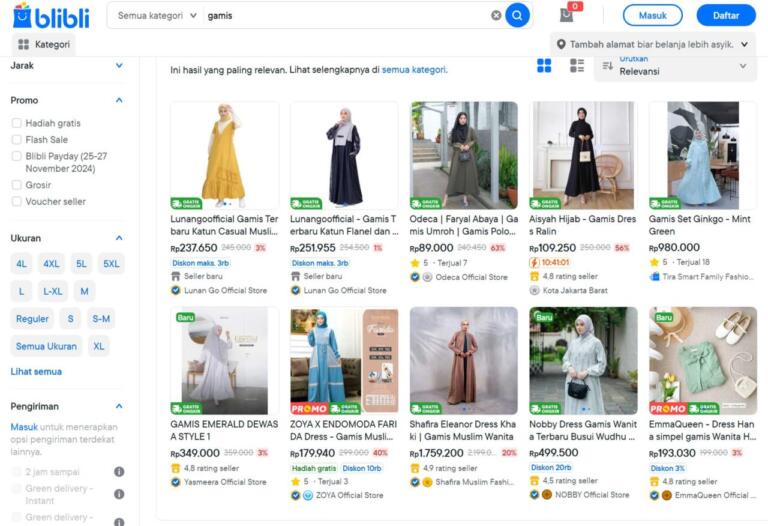Click the sort order icon beside Relevansi
The image size is (768, 526).
(607, 66)
